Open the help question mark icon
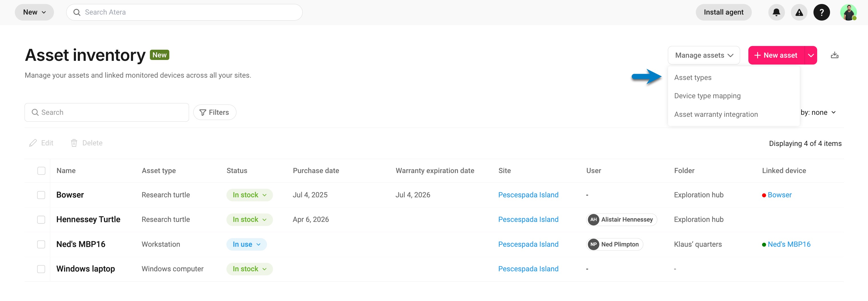The width and height of the screenshot is (868, 301). 821,13
